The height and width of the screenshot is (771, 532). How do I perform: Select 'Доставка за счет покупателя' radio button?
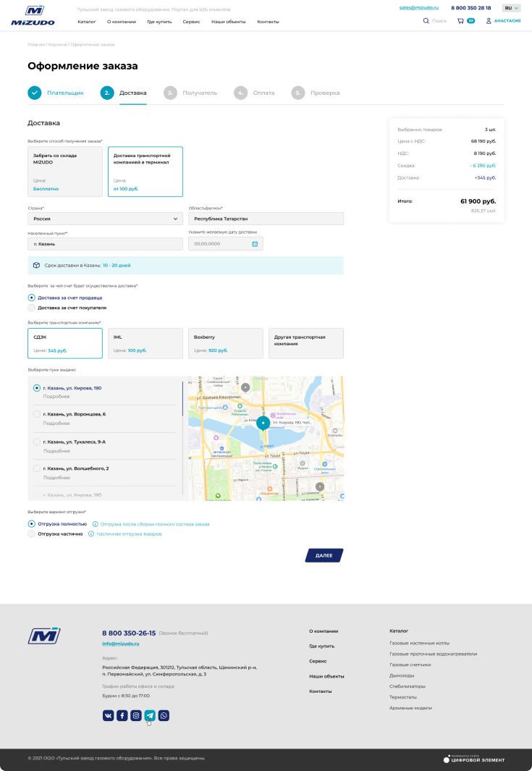[x=32, y=308]
